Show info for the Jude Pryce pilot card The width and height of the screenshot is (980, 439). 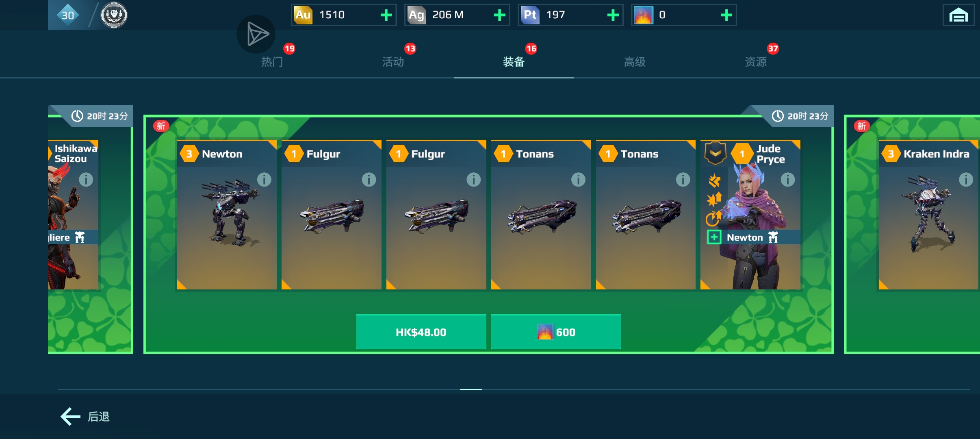tap(787, 179)
